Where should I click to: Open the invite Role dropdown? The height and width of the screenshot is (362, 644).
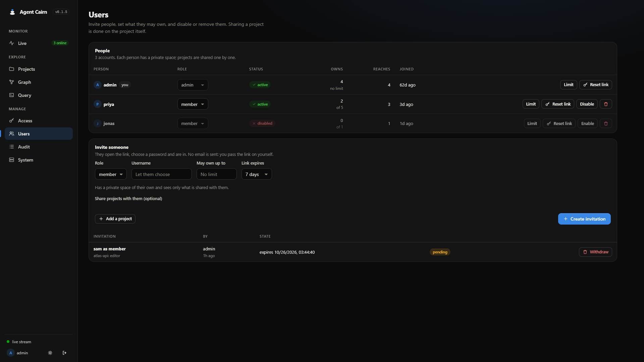pos(111,174)
